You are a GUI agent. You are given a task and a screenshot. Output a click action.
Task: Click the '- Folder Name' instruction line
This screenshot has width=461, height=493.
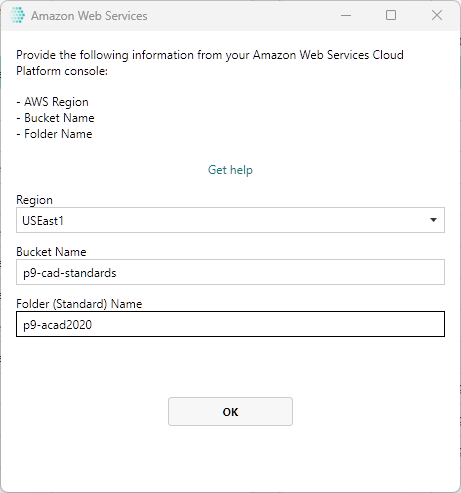click(x=54, y=134)
